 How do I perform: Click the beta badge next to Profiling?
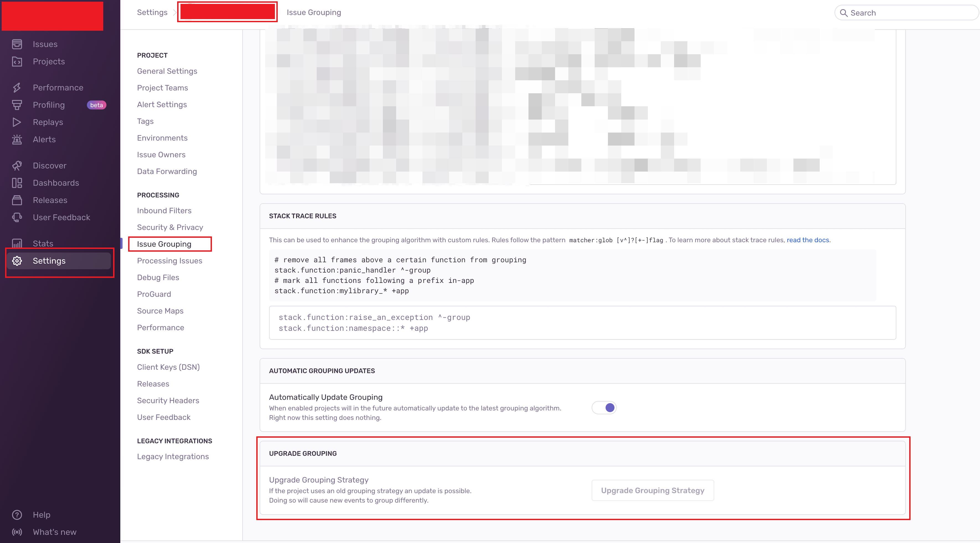[x=96, y=105]
